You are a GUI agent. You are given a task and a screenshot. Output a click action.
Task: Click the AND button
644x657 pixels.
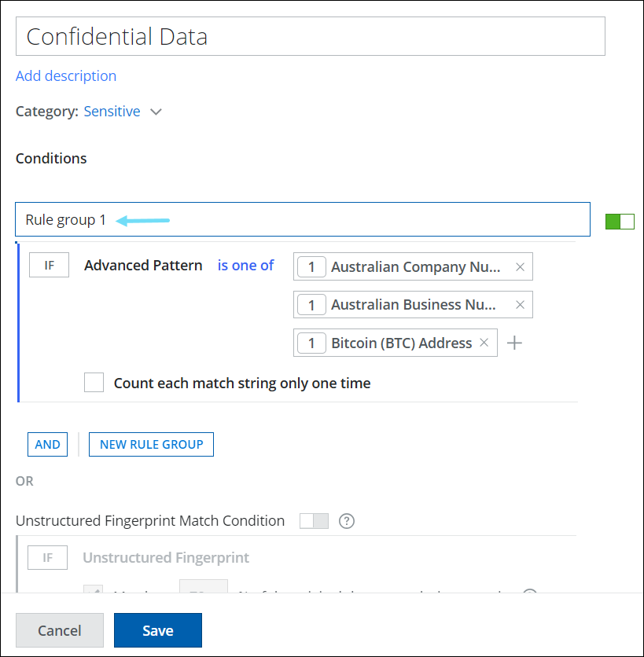(x=47, y=444)
